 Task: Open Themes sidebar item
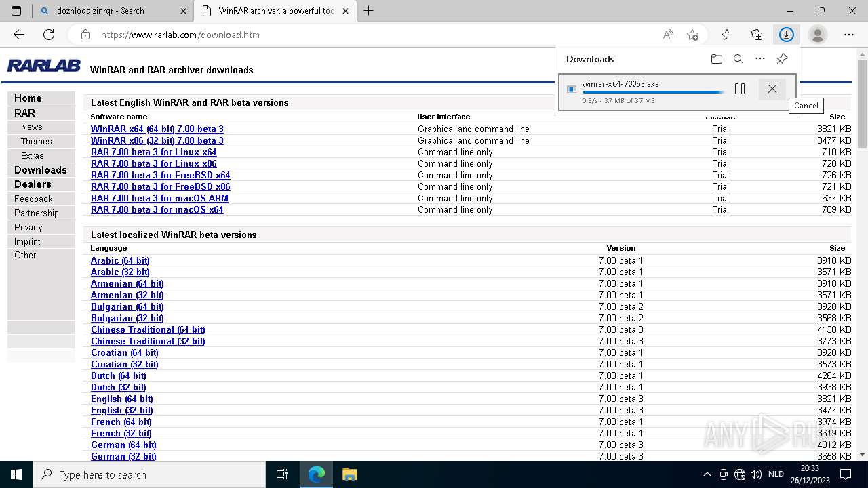pyautogui.click(x=41, y=142)
